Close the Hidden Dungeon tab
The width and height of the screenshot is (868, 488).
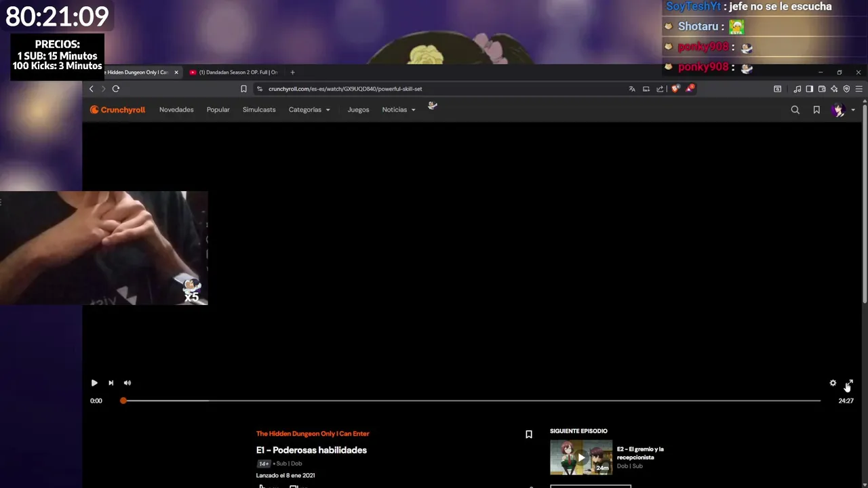pos(176,73)
